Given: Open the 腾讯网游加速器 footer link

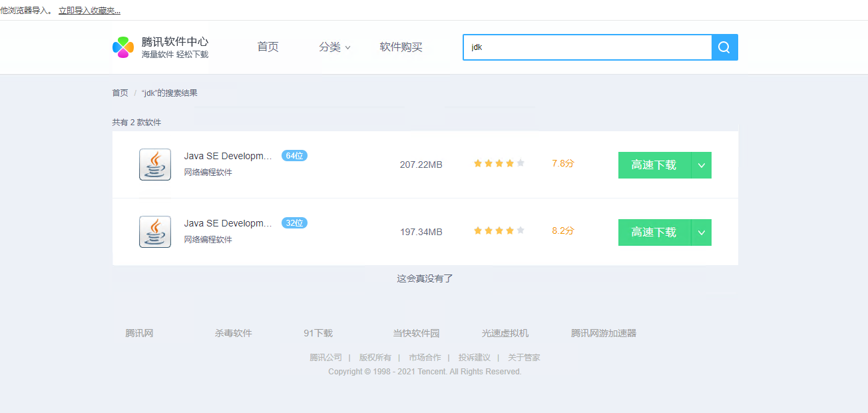Looking at the screenshot, I should pos(604,333).
